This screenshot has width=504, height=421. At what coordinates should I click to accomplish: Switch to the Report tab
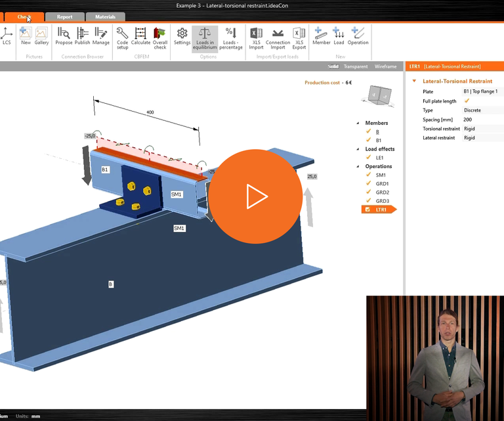(65, 17)
